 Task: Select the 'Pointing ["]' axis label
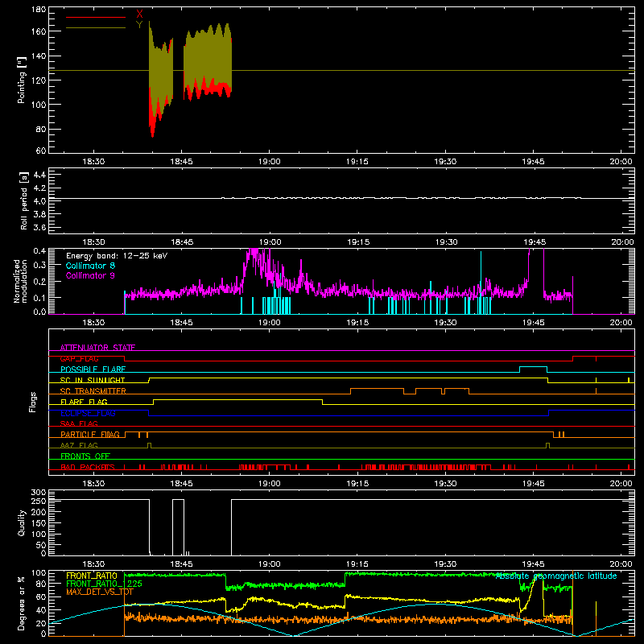22,80
